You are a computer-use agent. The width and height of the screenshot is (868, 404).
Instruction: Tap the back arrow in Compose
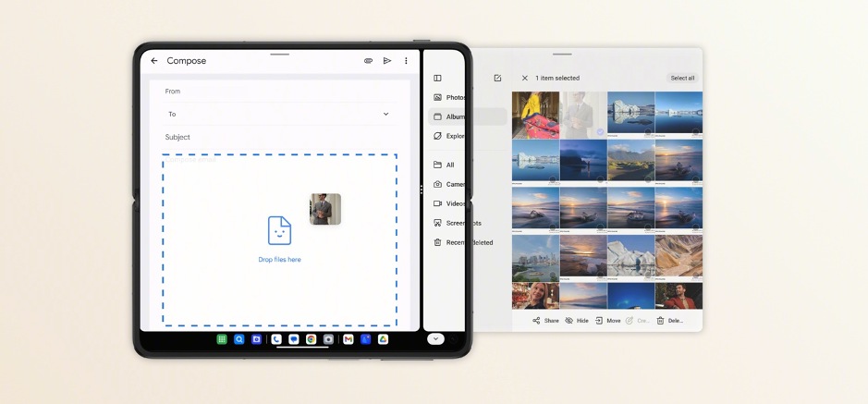(x=154, y=61)
